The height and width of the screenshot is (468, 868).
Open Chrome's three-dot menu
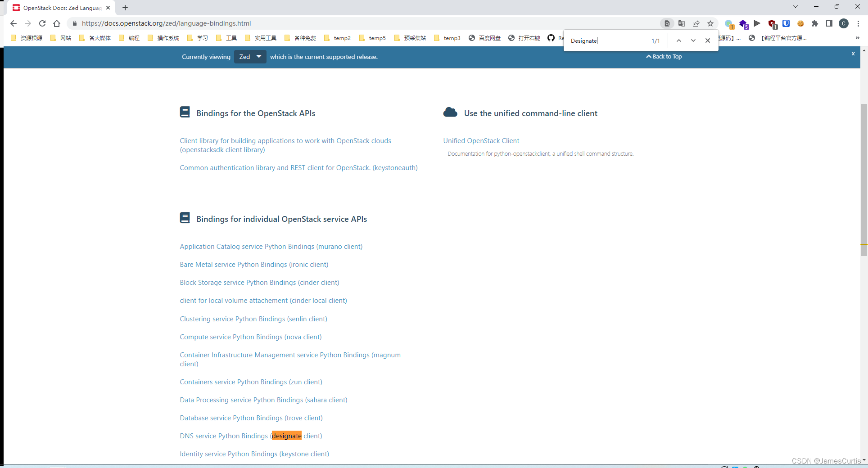click(x=859, y=23)
